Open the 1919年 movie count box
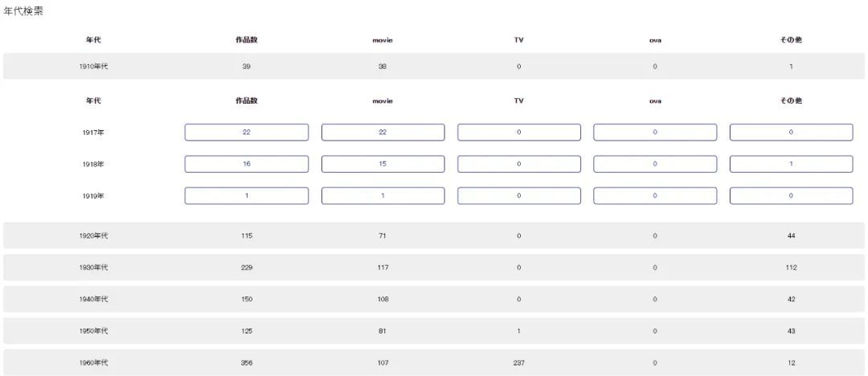The image size is (868, 376). coord(383,196)
